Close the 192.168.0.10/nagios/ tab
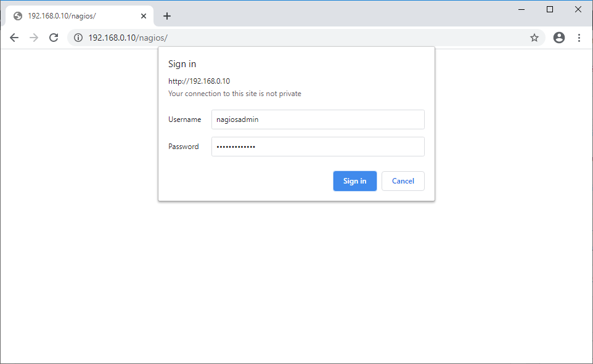 click(144, 16)
